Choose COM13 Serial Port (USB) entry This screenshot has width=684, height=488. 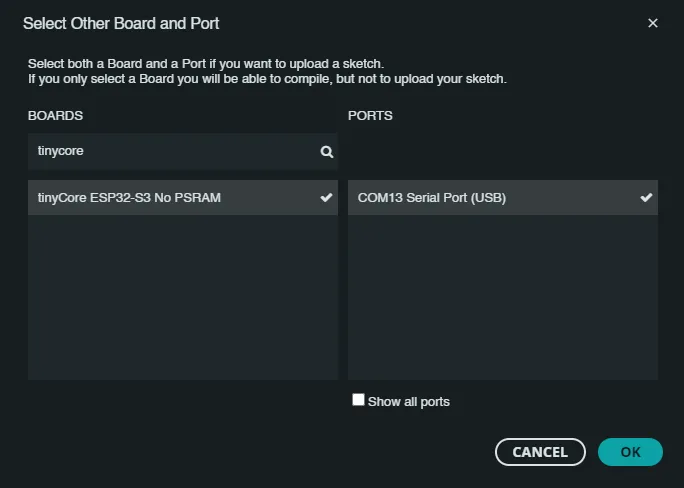point(432,198)
